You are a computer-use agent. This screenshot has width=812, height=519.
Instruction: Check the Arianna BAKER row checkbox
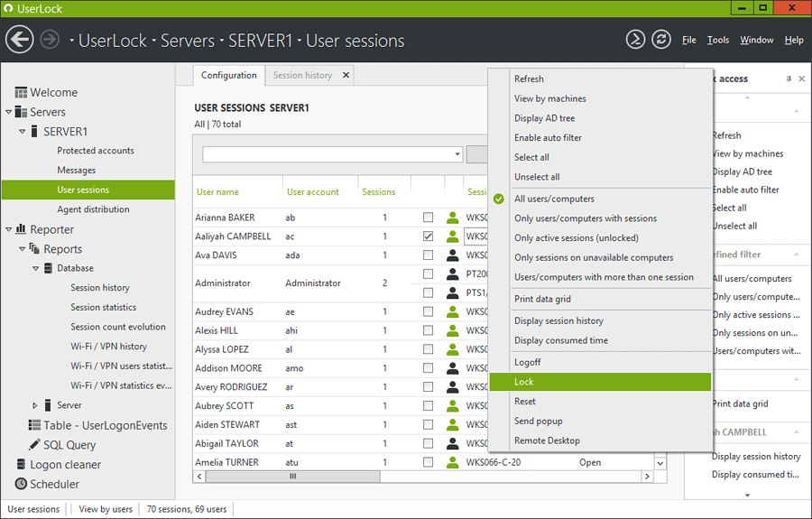(428, 218)
